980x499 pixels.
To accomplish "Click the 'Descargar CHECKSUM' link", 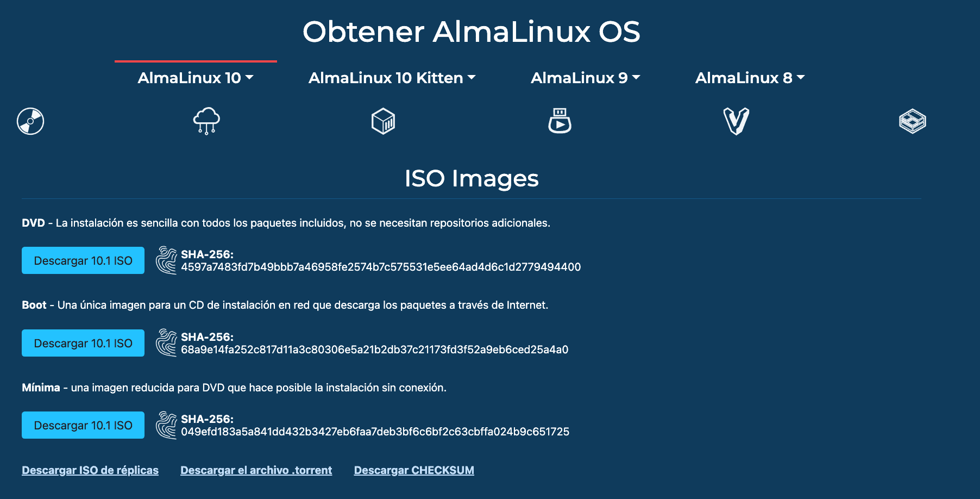I will point(414,470).
